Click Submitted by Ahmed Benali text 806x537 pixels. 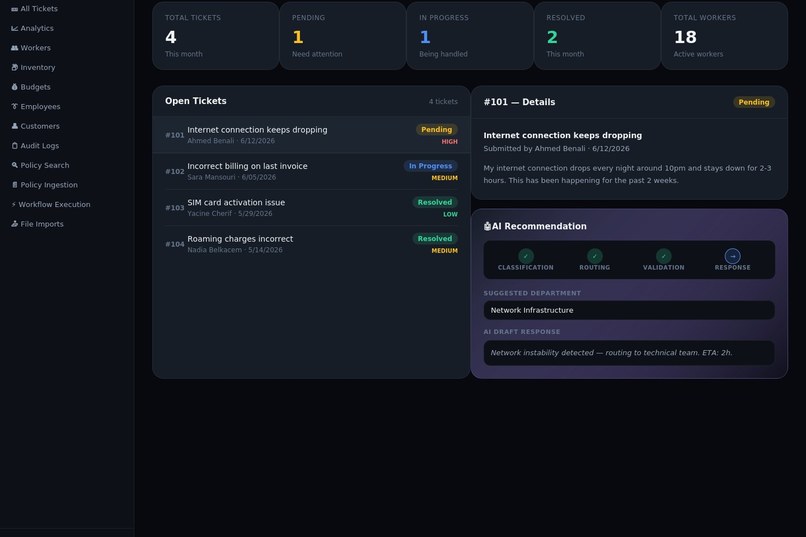[x=556, y=149]
